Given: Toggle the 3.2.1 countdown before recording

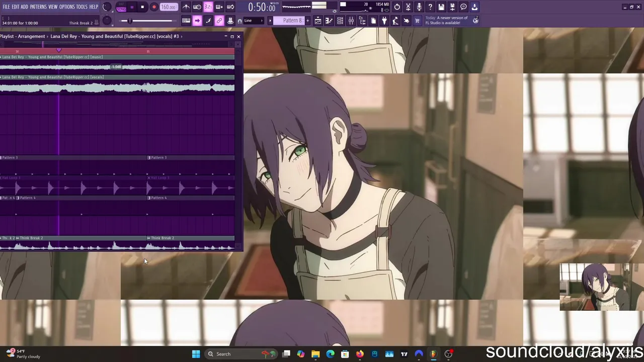Looking at the screenshot, I should point(208,7).
